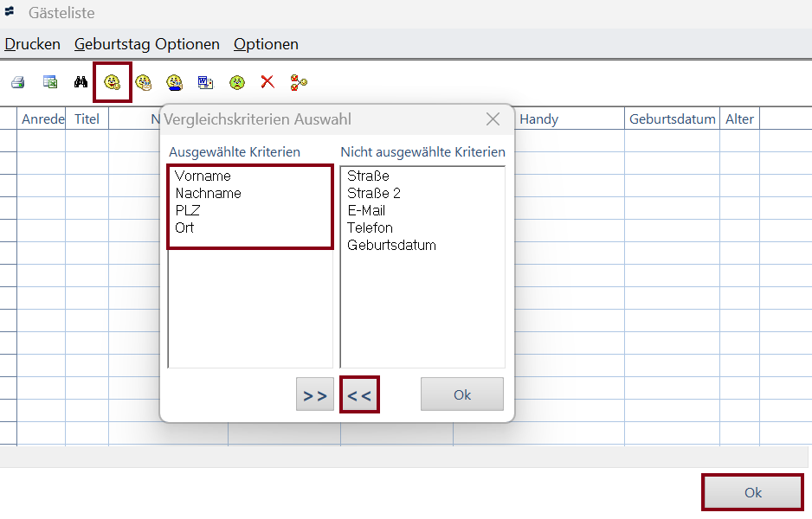Select E-Mail in the unselected criteria list
812x519 pixels.
(366, 211)
